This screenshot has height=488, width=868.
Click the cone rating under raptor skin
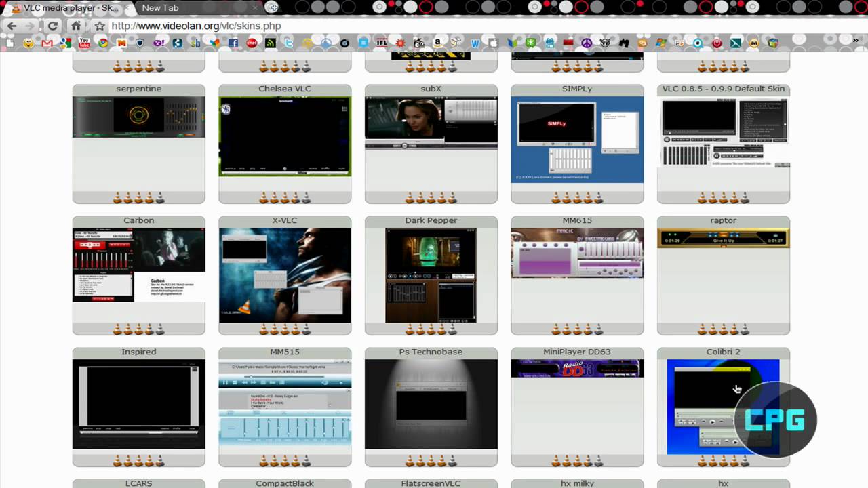pyautogui.click(x=724, y=329)
